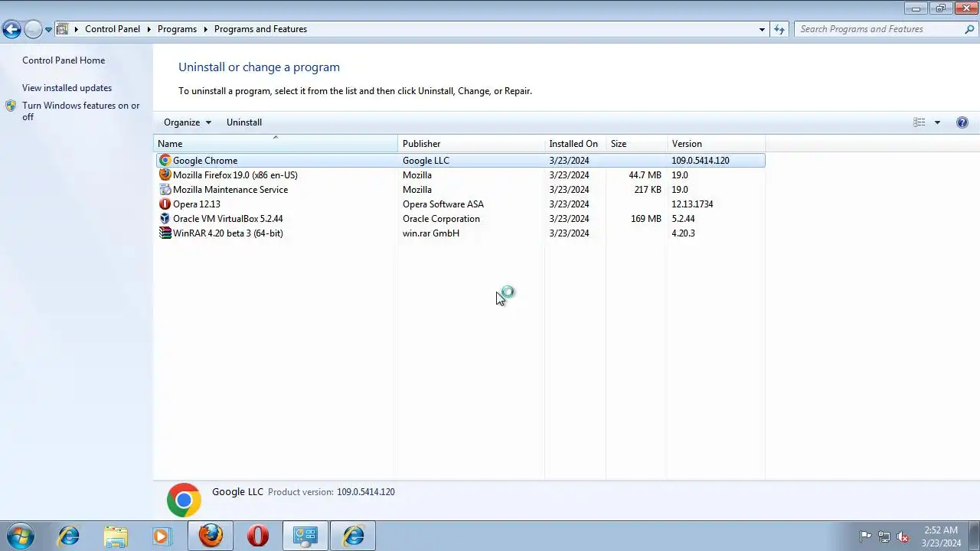Select the Mozilla Maintenance Service entry
Viewport: 980px width, 551px height.
(230, 190)
